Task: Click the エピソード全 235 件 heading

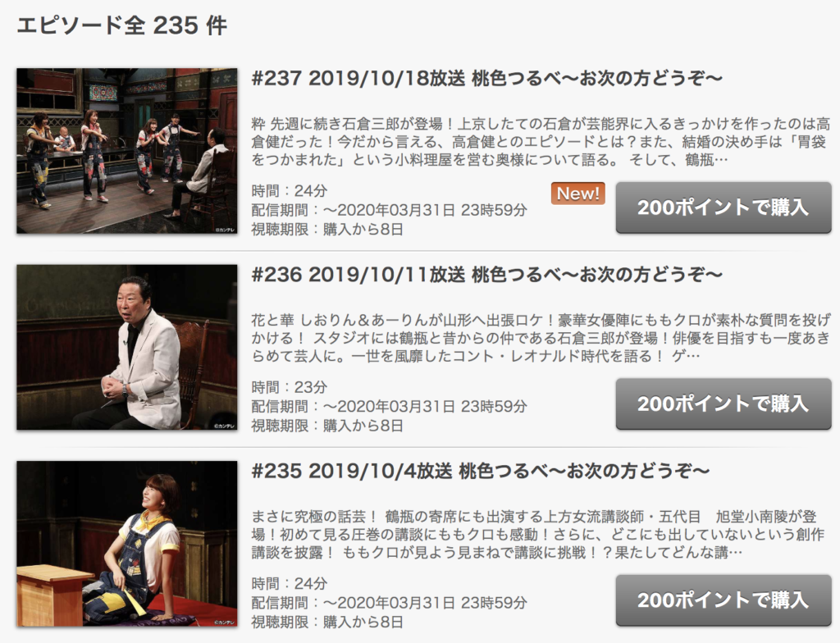Action: 122,25
